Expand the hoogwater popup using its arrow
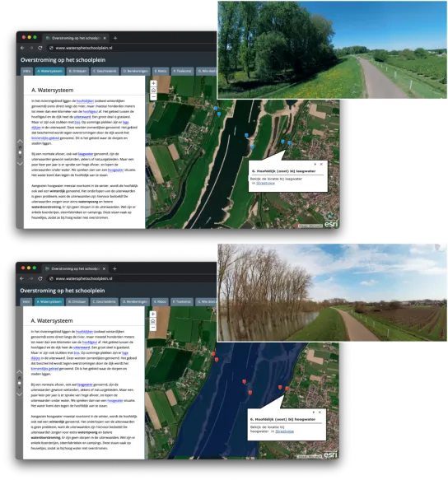This screenshot has width=448, height=480. tap(314, 412)
